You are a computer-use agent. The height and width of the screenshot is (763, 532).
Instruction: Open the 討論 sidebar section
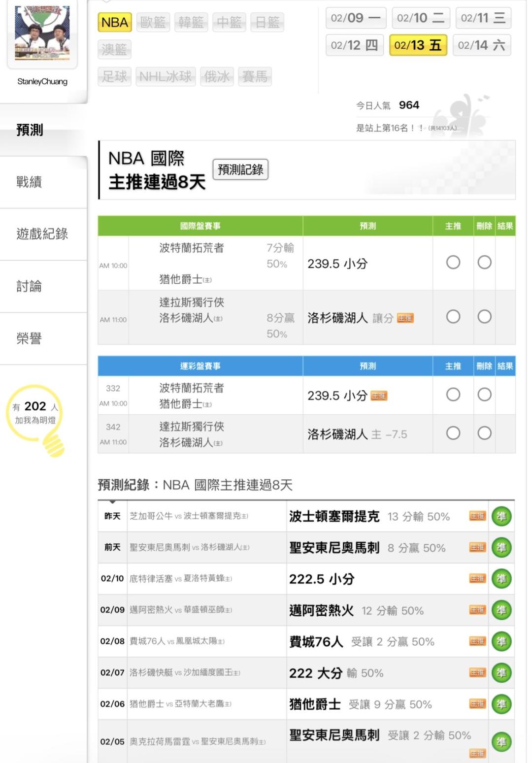pyautogui.click(x=30, y=286)
